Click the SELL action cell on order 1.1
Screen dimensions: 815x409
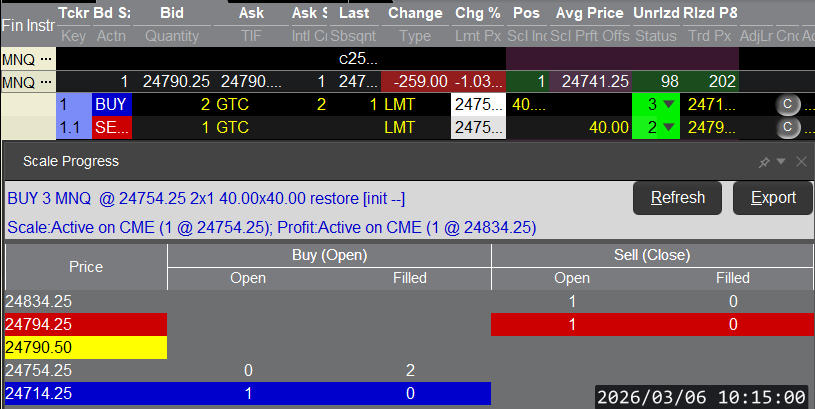click(x=111, y=128)
